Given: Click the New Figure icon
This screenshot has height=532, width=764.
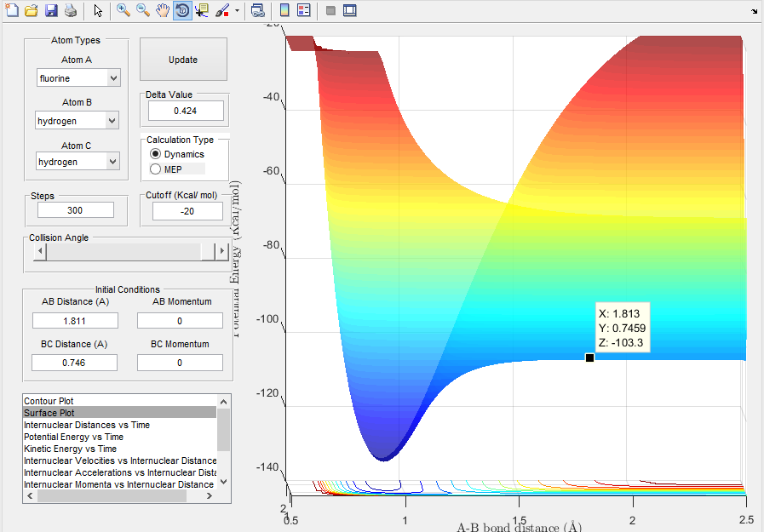Looking at the screenshot, I should [12, 11].
